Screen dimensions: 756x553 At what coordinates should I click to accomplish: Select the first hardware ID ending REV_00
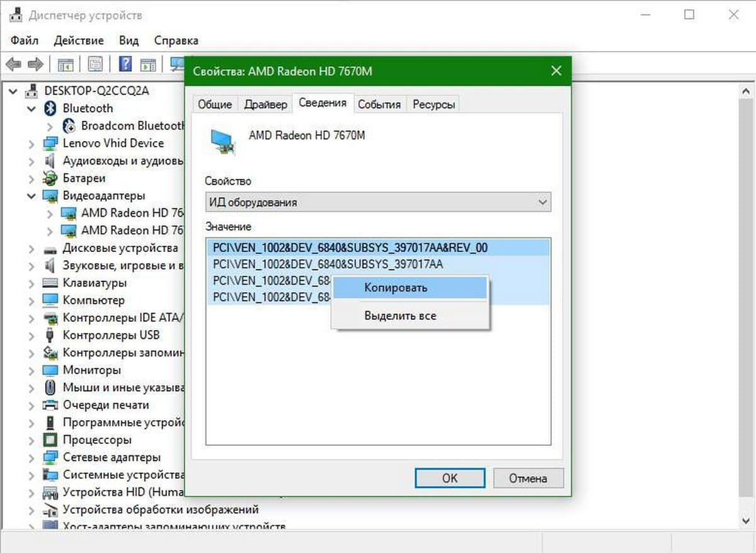pyautogui.click(x=350, y=248)
